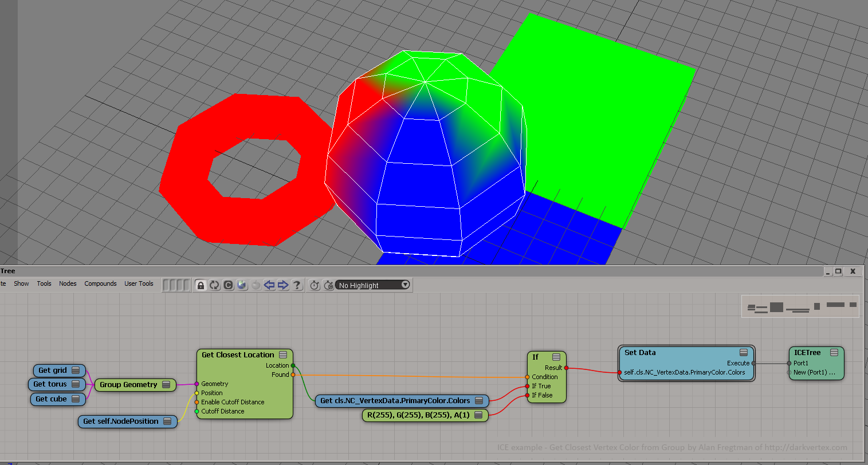The width and height of the screenshot is (868, 465).
Task: Toggle the lock icon in ICE Tree toolbar
Action: click(x=201, y=285)
